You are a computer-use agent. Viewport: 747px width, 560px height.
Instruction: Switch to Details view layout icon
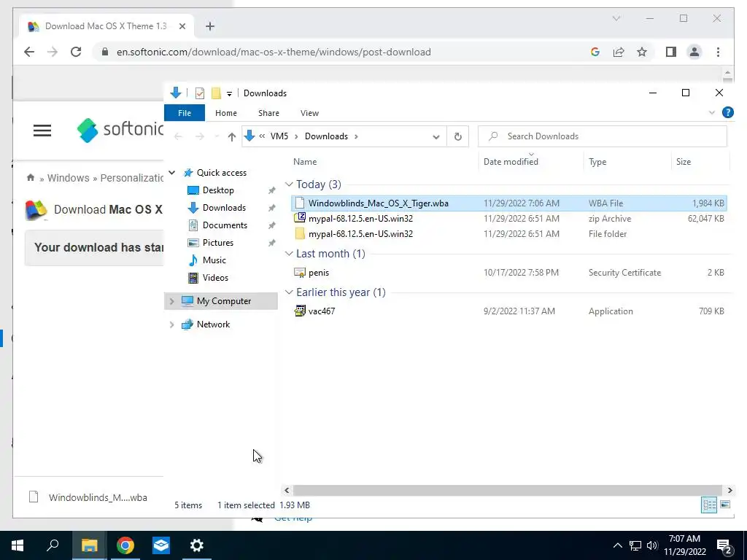coord(709,505)
